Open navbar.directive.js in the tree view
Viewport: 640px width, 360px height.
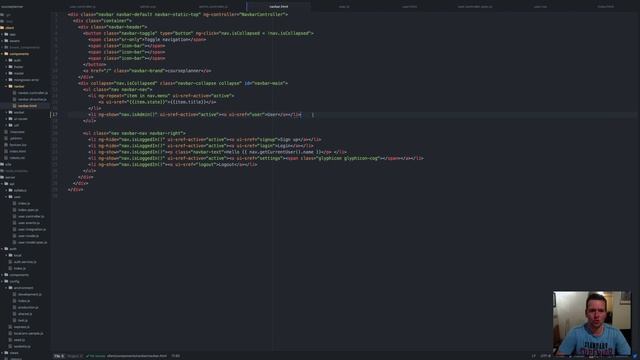pos(32,100)
